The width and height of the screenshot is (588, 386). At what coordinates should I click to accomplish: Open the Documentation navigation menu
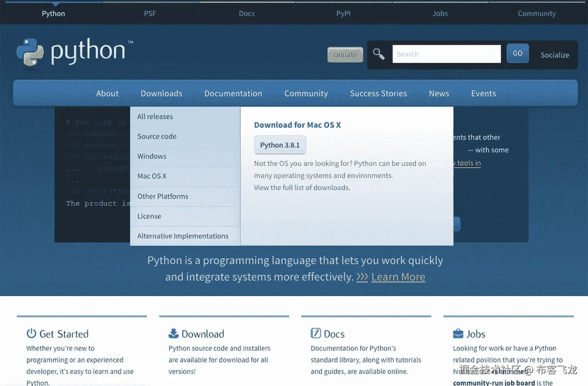pyautogui.click(x=233, y=93)
